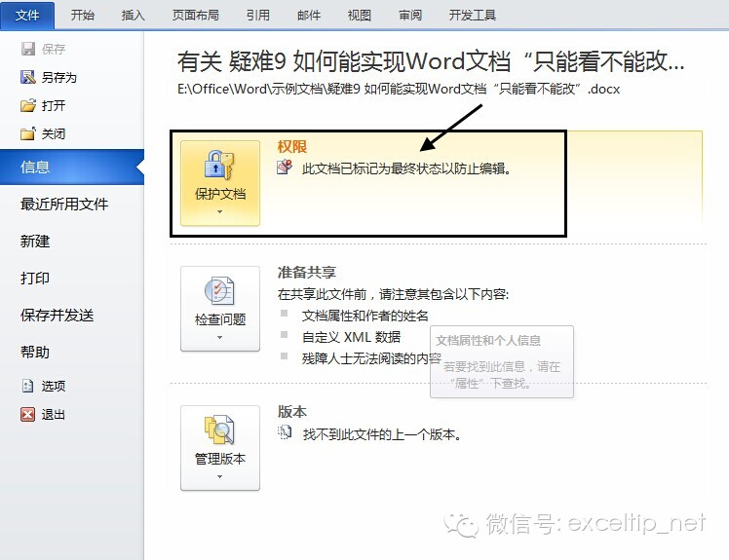Click the 权限 heading
The height and width of the screenshot is (560, 729).
click(x=292, y=147)
